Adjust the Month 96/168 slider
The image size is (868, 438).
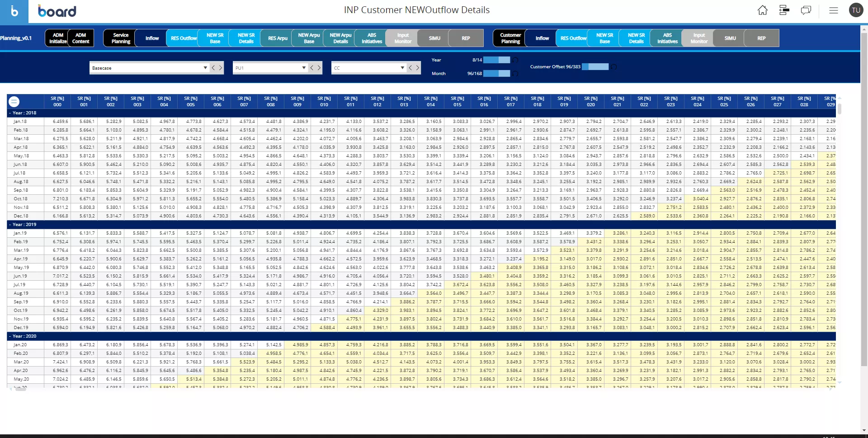496,73
